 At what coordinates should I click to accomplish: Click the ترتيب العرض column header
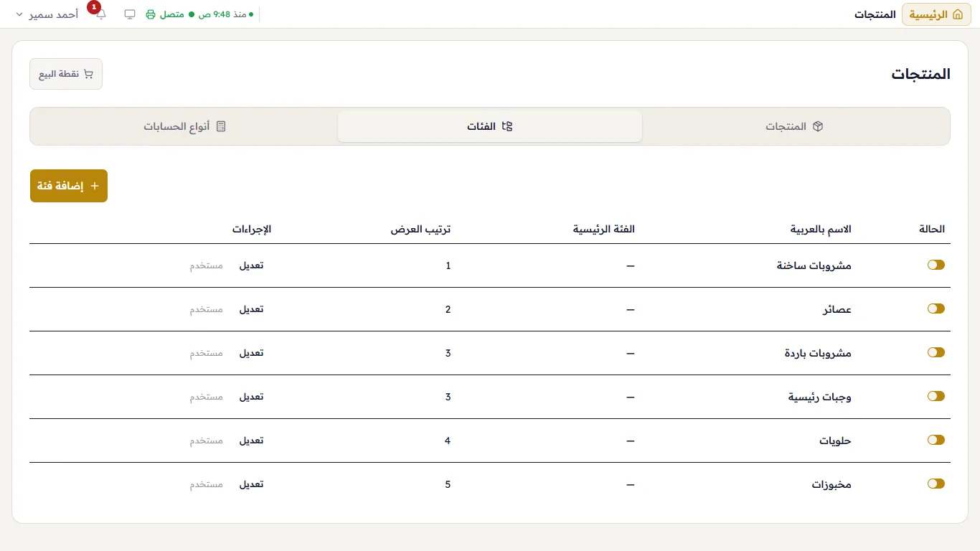pos(421,230)
